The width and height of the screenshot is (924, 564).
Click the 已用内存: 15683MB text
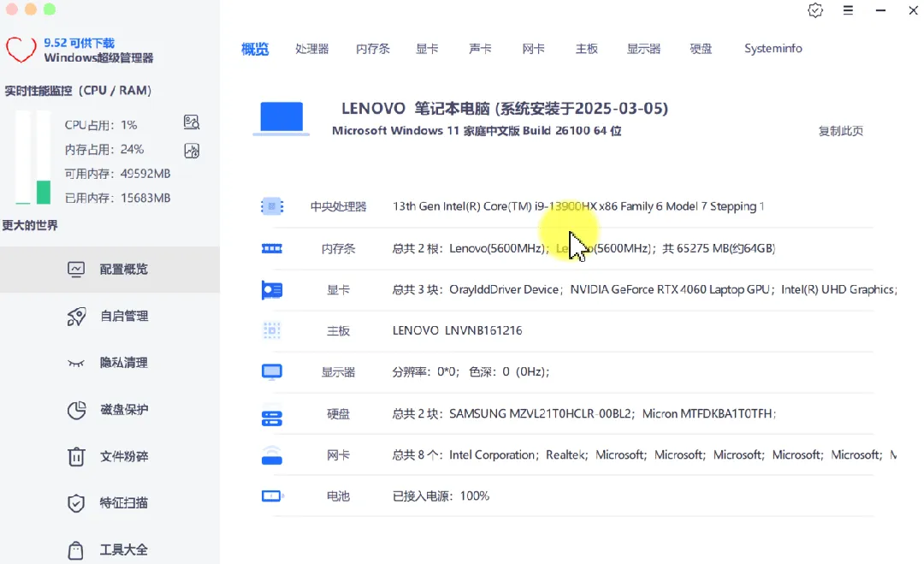[x=117, y=198]
